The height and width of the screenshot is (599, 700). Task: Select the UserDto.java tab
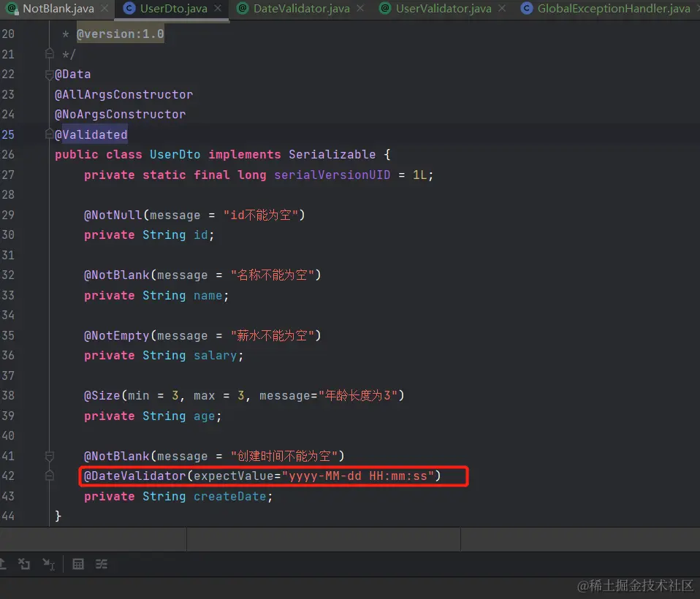[x=172, y=9]
